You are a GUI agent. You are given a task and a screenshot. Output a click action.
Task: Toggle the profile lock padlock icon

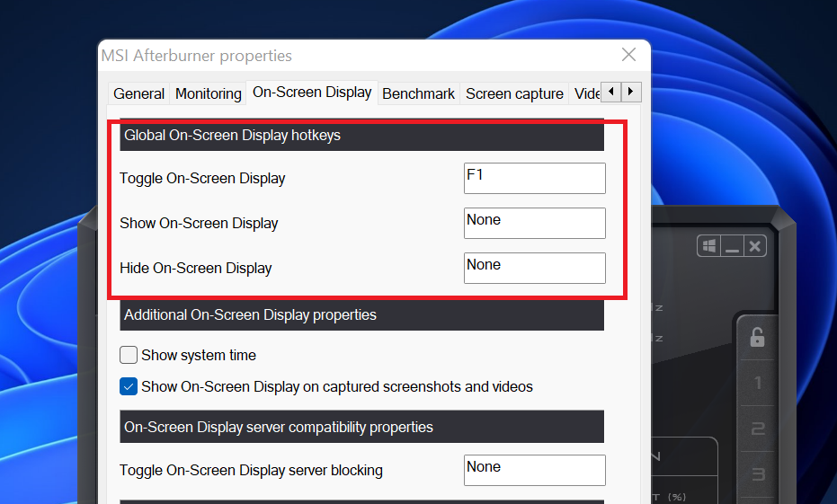(757, 337)
